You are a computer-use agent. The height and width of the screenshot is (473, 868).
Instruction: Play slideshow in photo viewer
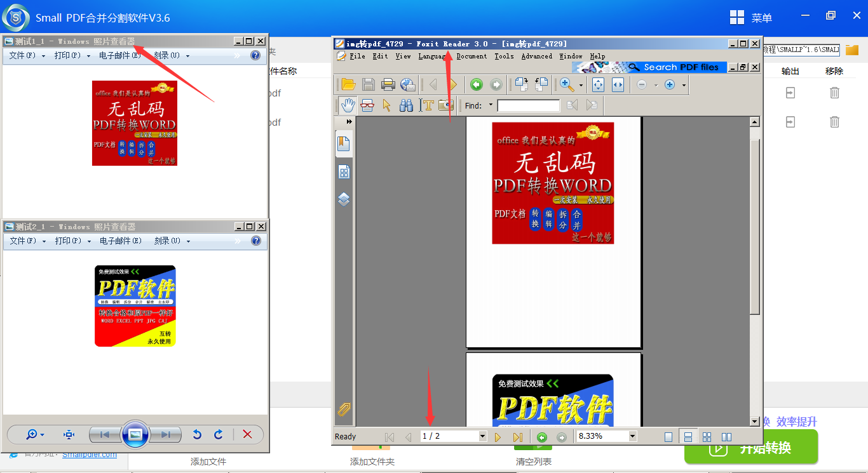[135, 434]
